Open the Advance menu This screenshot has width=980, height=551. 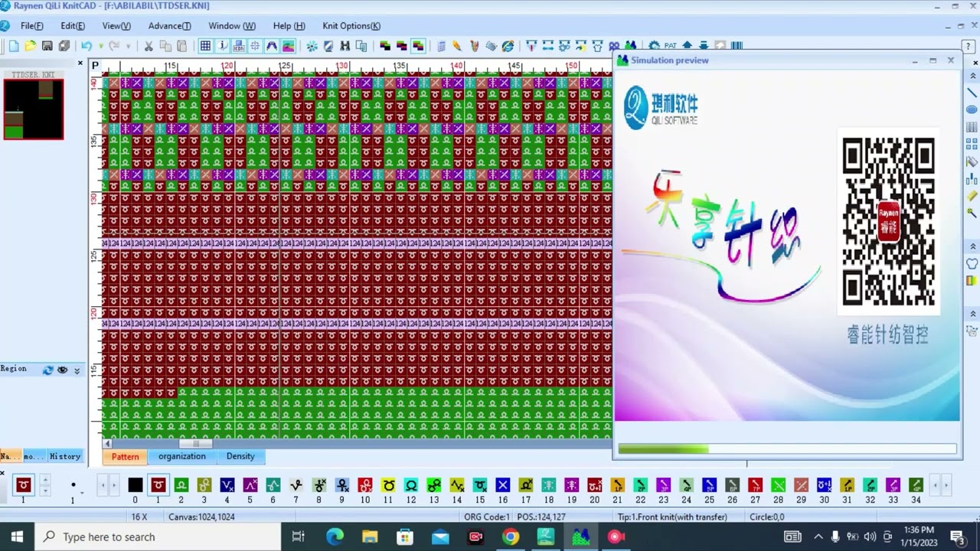point(170,26)
